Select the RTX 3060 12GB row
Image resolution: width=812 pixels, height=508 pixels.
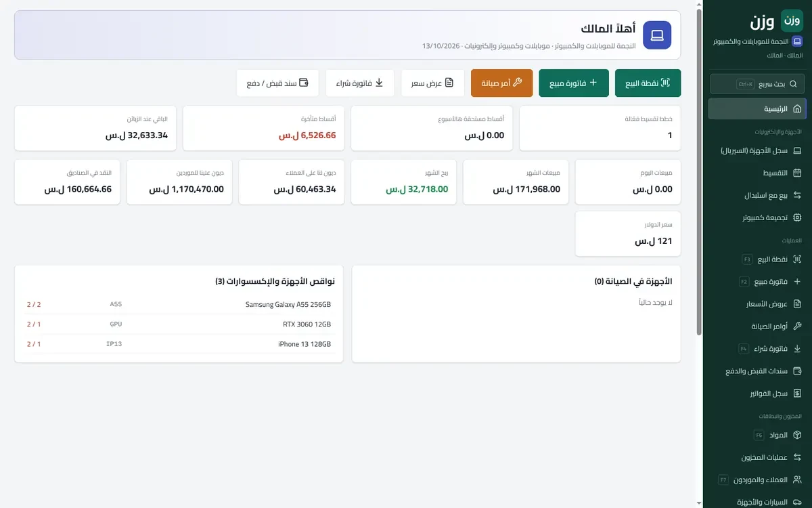[x=179, y=324]
